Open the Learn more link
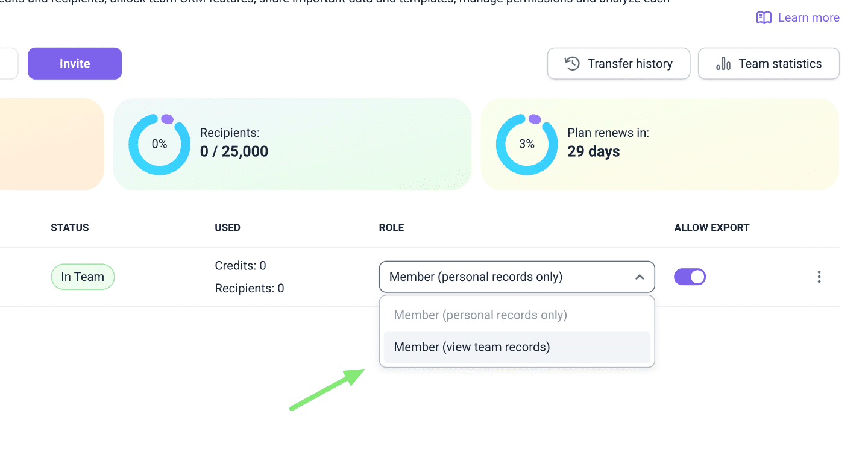This screenshot has width=868, height=475. [808, 17]
